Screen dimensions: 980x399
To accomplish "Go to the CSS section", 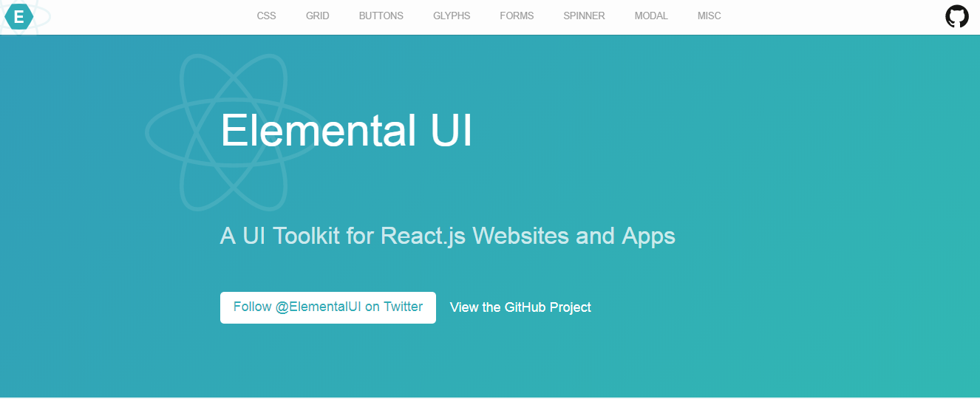I will 267,16.
